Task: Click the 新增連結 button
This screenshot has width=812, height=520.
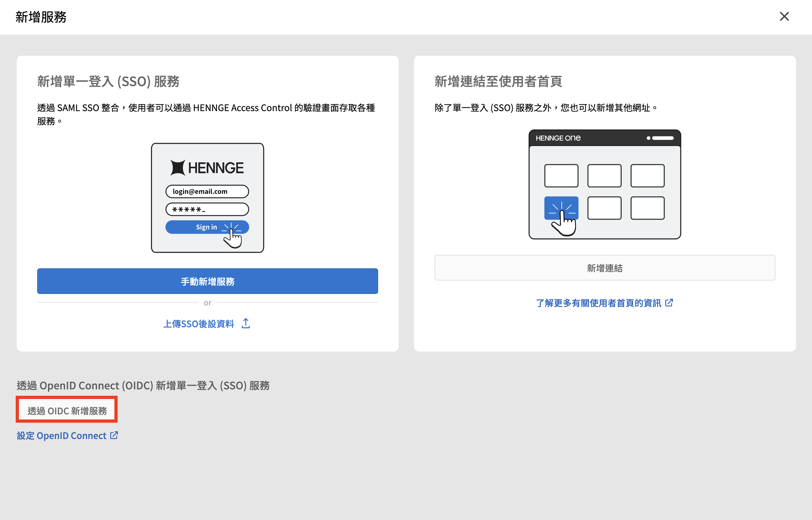Action: 605,267
